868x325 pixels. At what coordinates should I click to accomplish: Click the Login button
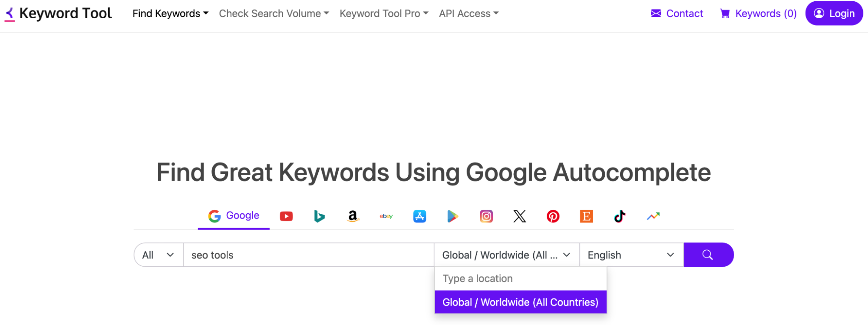(x=834, y=13)
